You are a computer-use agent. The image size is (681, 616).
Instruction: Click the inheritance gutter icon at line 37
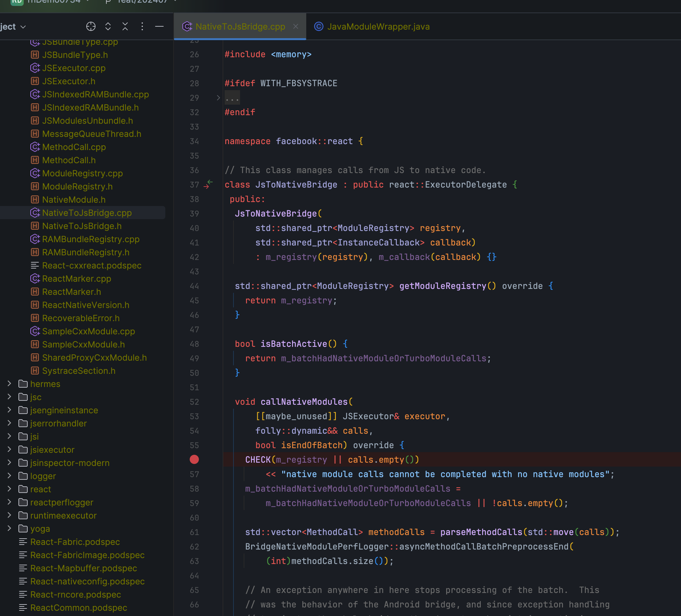208,184
